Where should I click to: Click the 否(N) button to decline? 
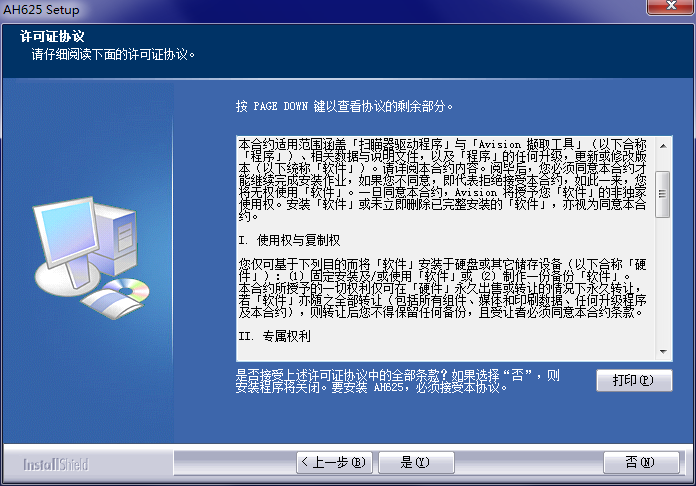pos(641,462)
